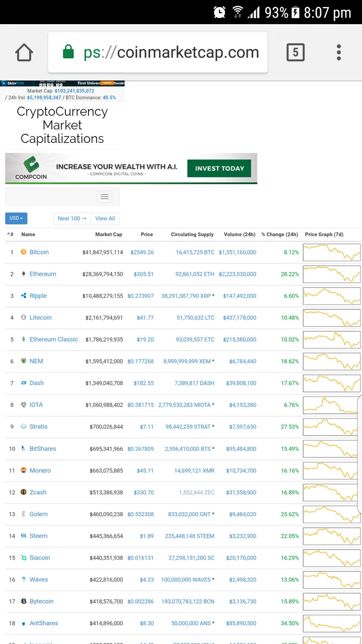Screen dimensions: 362x644
Task: Click the Golem coin icon
Action: (24, 514)
